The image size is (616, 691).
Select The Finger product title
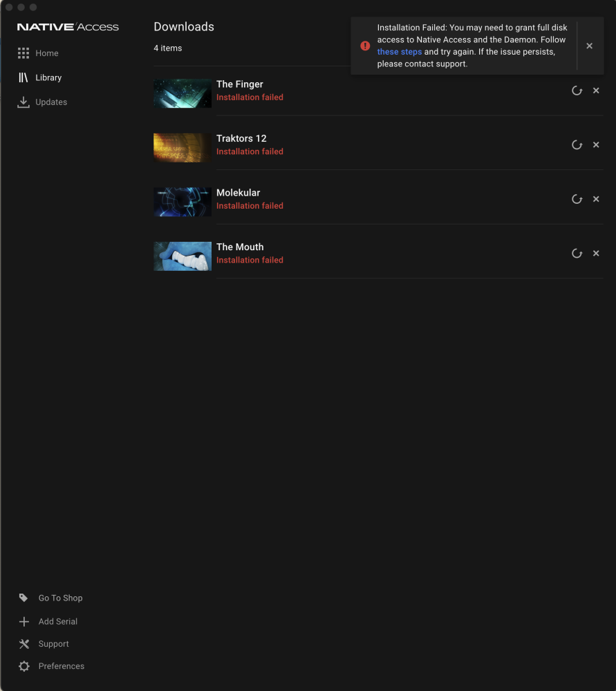(x=239, y=84)
